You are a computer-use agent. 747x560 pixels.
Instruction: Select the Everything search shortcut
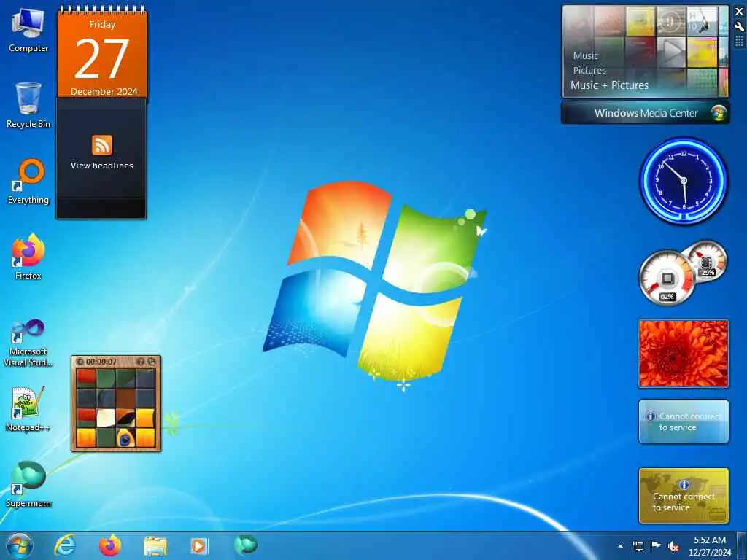point(28,182)
